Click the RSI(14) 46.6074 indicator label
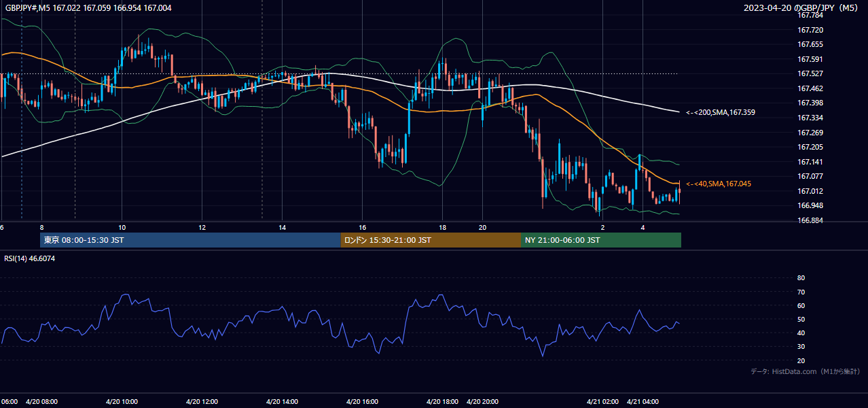Viewport: 868px width, 408px height. point(30,258)
